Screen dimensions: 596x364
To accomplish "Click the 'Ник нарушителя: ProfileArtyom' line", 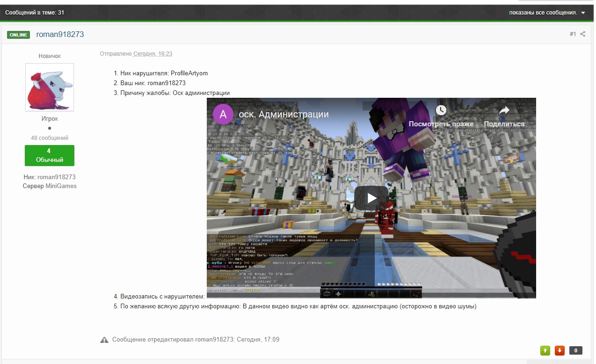I will coord(164,73).
